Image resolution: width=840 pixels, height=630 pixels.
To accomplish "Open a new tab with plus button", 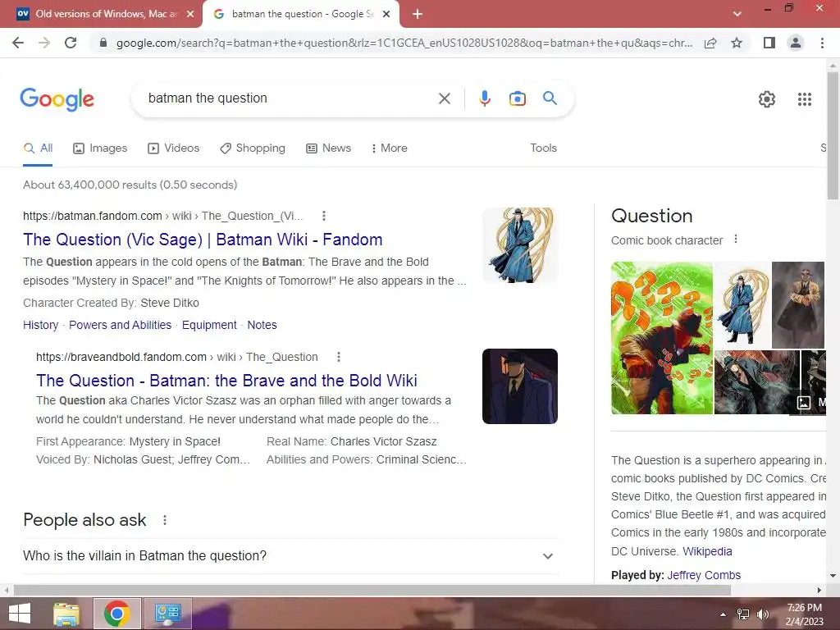I will (418, 14).
